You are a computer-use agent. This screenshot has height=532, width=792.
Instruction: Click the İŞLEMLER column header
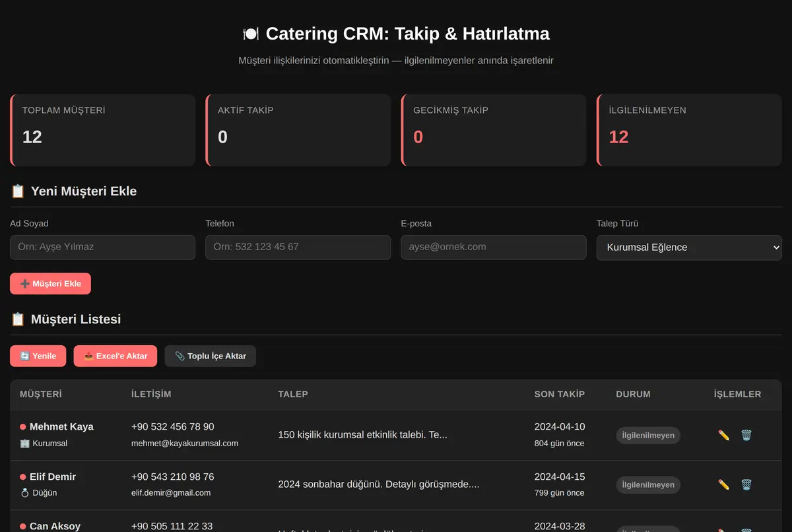[737, 394]
